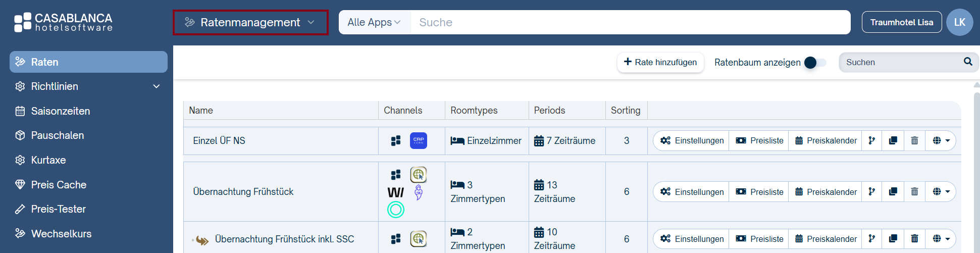The height and width of the screenshot is (253, 980).
Task: Open the globe dropdown for Einzel ÜF NS
Action: click(x=941, y=141)
